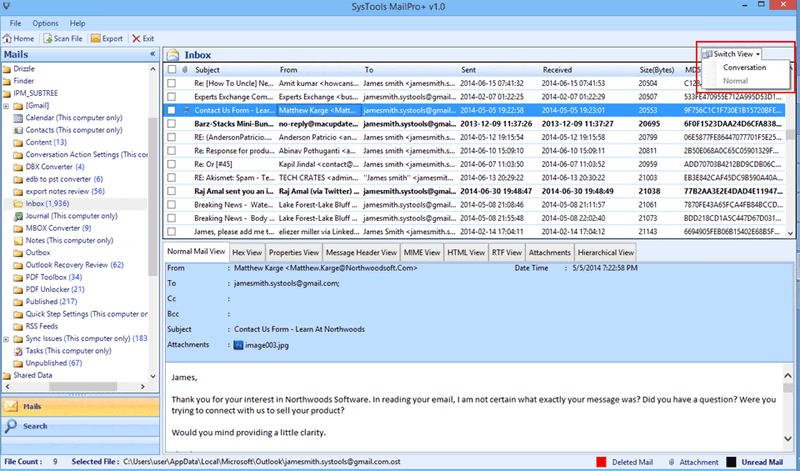Switch to HTML View tab

(466, 253)
